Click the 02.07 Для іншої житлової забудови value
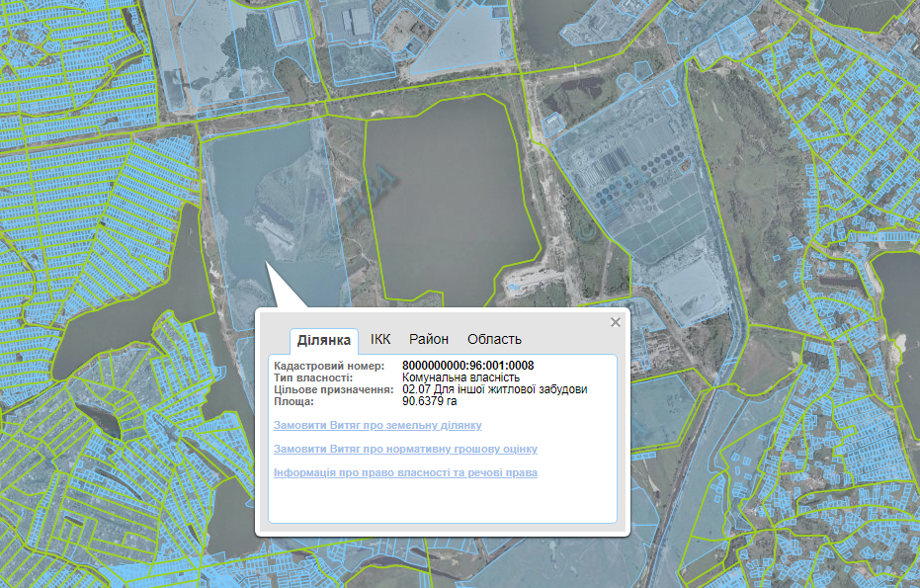920x588 pixels. [x=495, y=389]
